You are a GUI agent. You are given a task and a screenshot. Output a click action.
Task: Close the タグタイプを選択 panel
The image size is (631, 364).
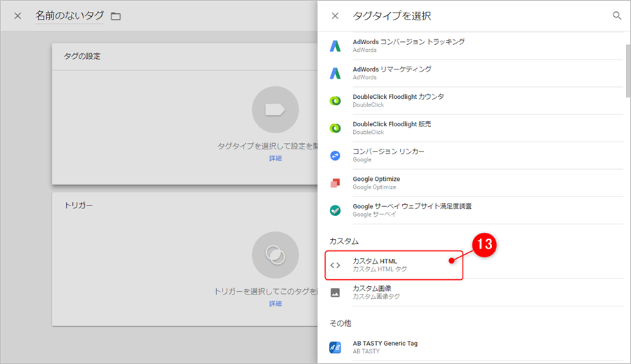(335, 16)
